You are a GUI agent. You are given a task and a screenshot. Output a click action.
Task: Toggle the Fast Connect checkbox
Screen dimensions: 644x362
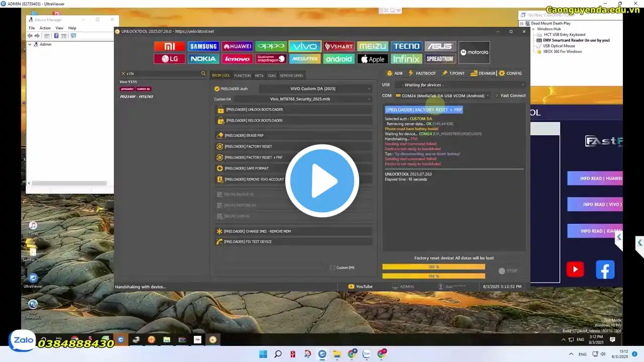(497, 96)
